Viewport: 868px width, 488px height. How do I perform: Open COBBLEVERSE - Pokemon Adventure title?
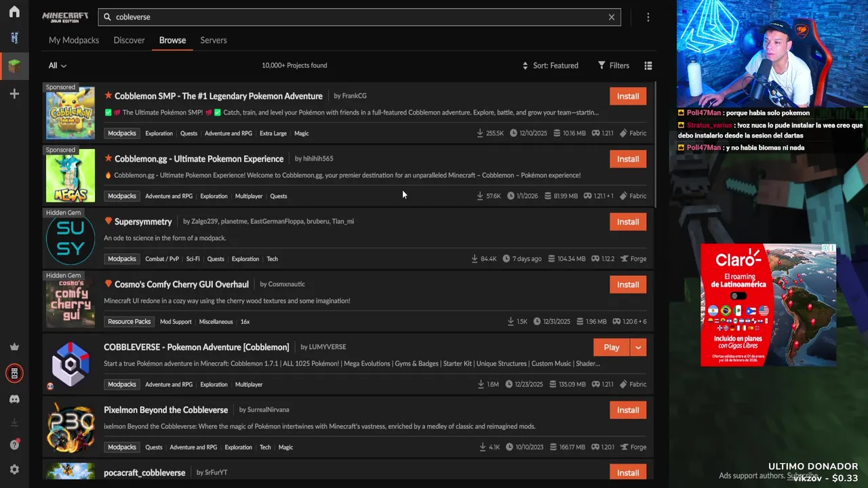click(x=197, y=347)
